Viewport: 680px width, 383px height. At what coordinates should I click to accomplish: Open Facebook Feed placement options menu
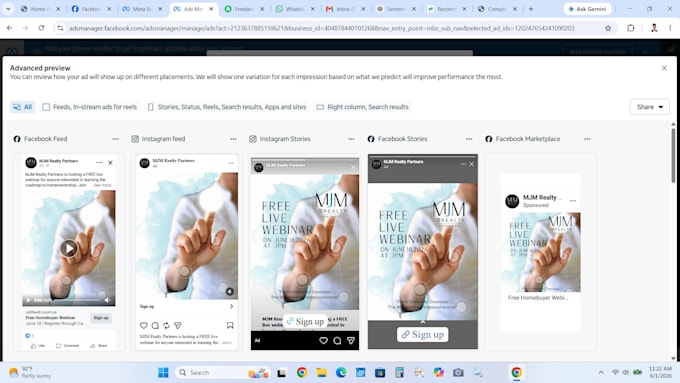pos(115,139)
